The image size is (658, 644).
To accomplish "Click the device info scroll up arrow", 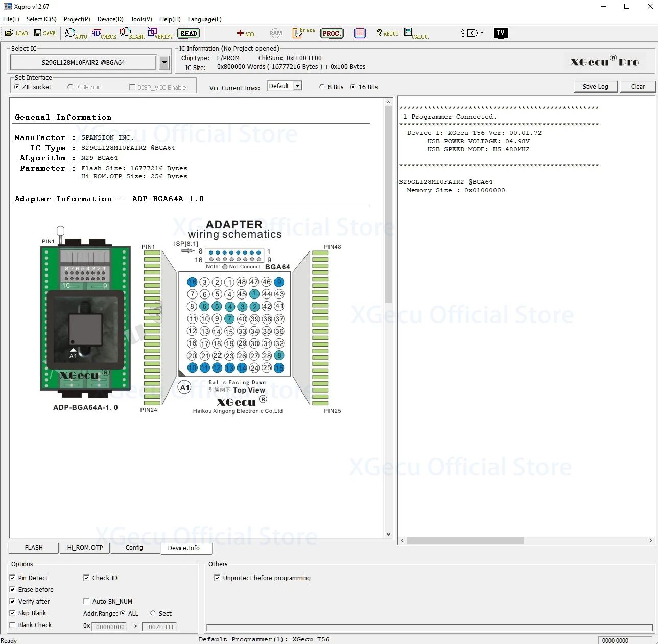I will (x=389, y=102).
